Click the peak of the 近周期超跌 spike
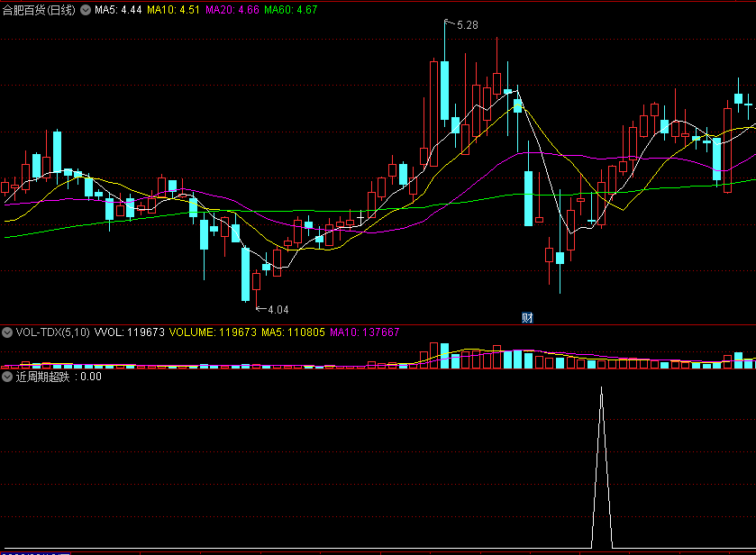 (x=601, y=387)
